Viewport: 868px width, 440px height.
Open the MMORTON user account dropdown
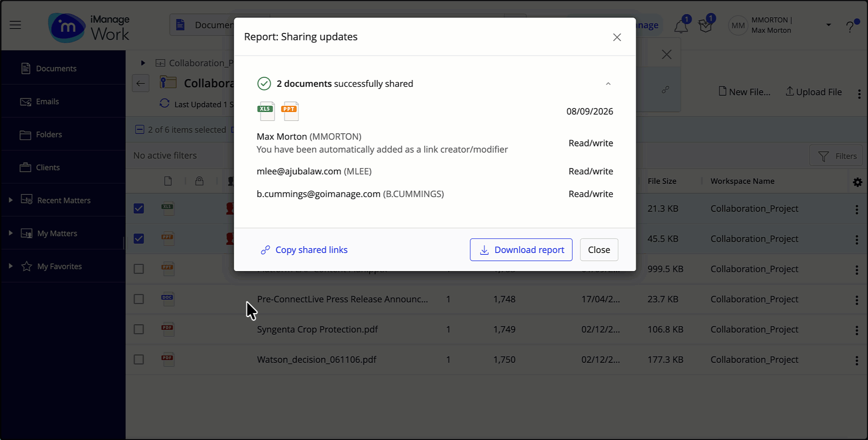(x=829, y=25)
